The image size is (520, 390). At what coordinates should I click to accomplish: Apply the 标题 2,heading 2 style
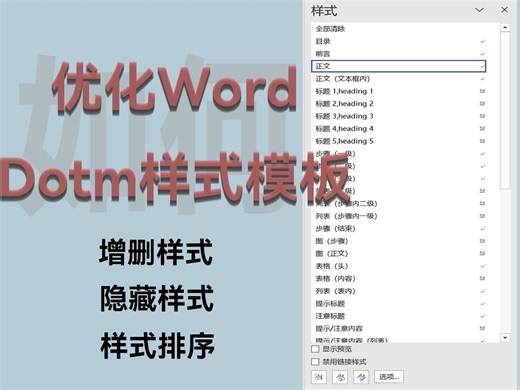[x=399, y=104]
